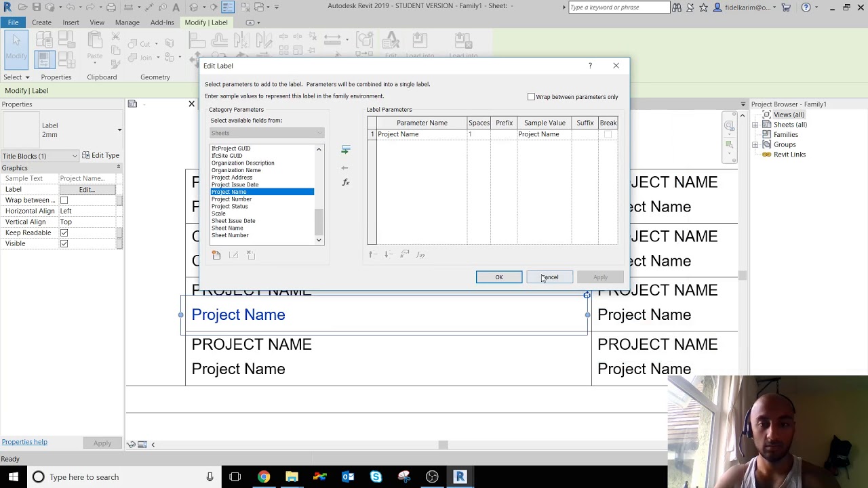Switch to the Create ribbon tab
This screenshot has height=488, width=868.
[41, 22]
